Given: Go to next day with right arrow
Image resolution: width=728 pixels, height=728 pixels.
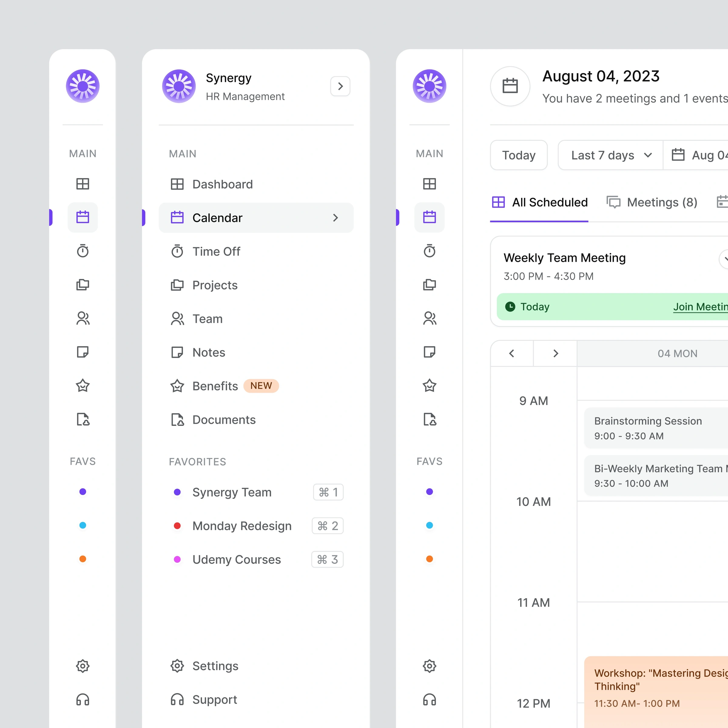Looking at the screenshot, I should click(x=555, y=353).
